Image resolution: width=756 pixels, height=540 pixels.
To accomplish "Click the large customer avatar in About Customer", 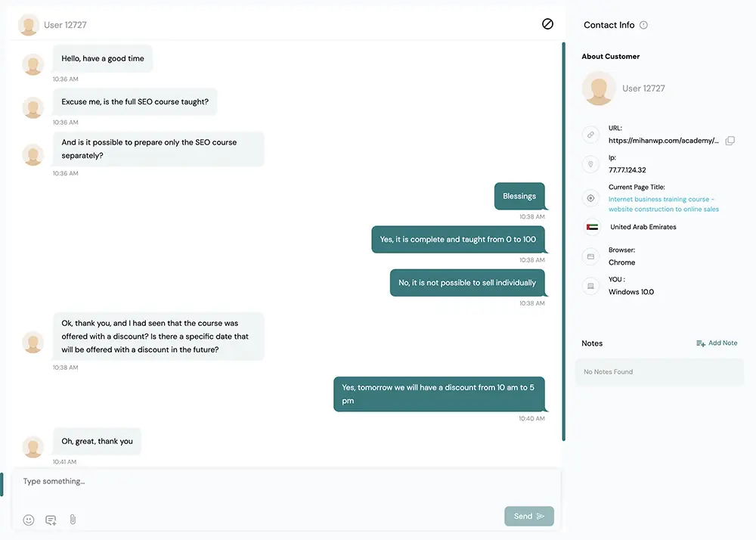I will tap(599, 88).
